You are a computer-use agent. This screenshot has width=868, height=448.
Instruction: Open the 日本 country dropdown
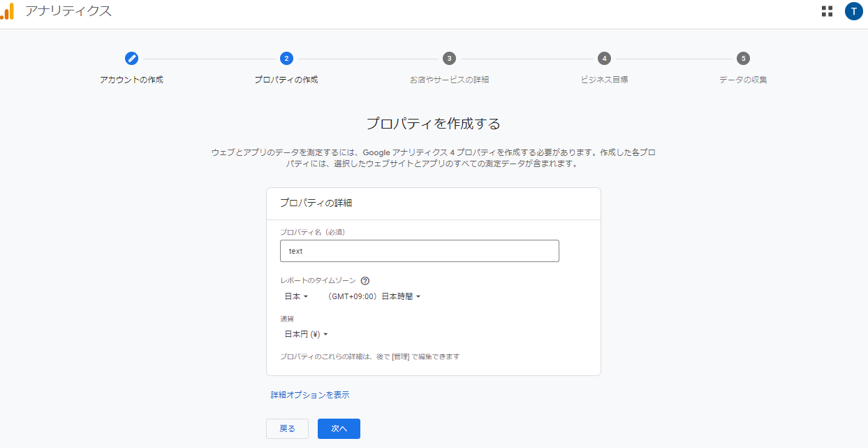point(296,296)
